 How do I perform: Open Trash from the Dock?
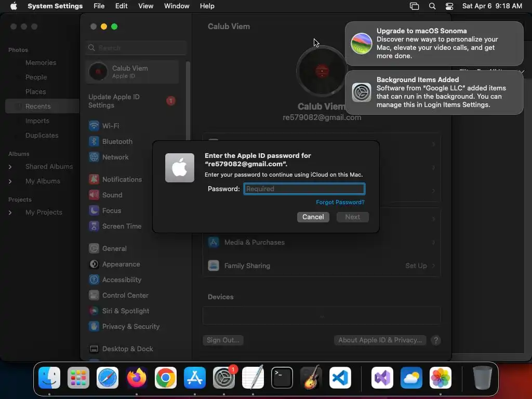pyautogui.click(x=483, y=378)
